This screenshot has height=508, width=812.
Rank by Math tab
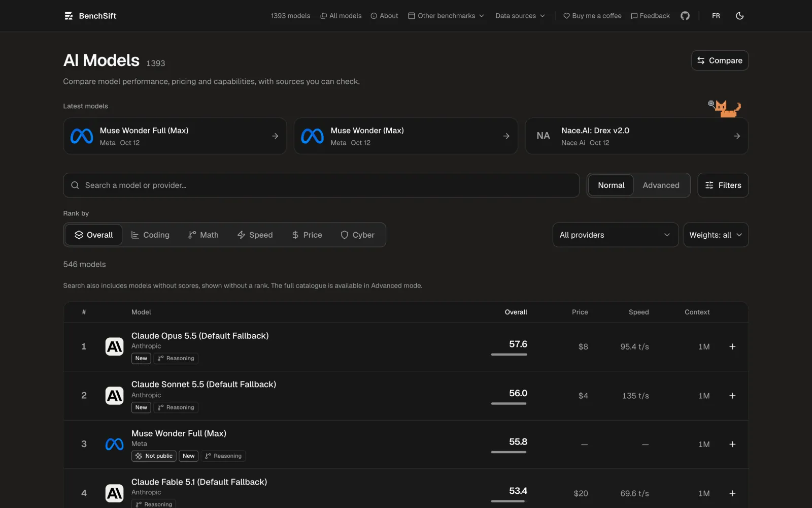tap(203, 235)
